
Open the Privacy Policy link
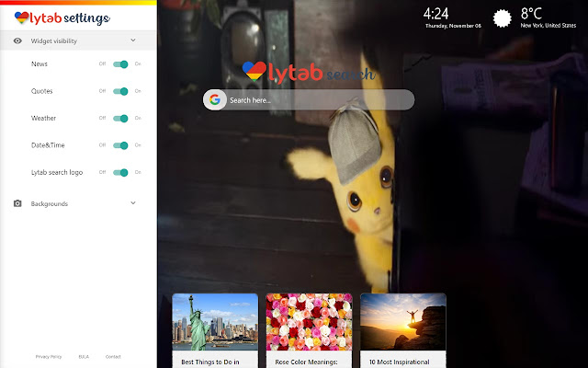click(x=49, y=357)
